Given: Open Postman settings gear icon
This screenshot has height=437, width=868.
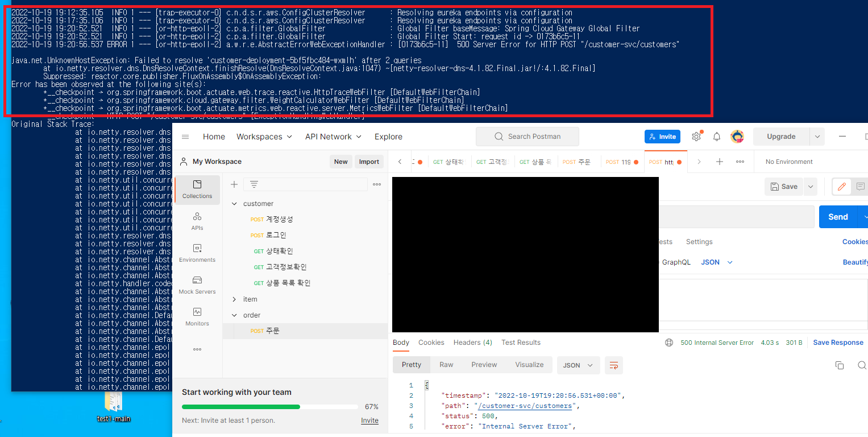Looking at the screenshot, I should click(696, 137).
